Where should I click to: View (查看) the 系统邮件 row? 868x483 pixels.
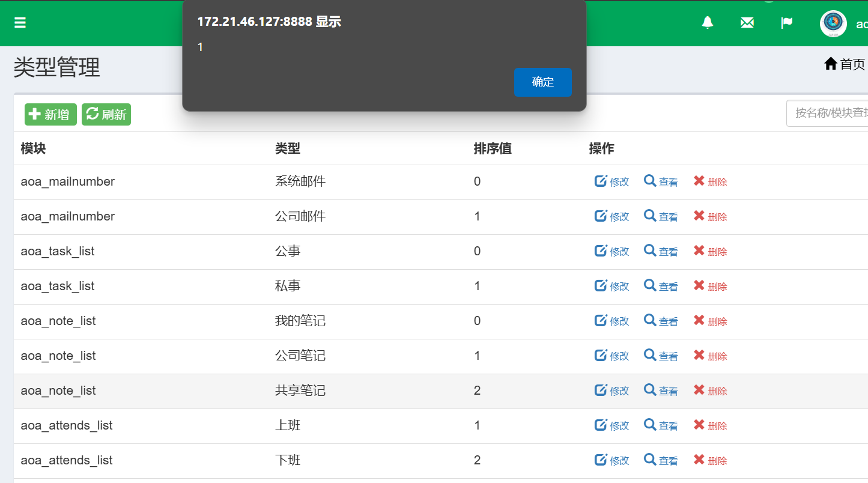661,181
